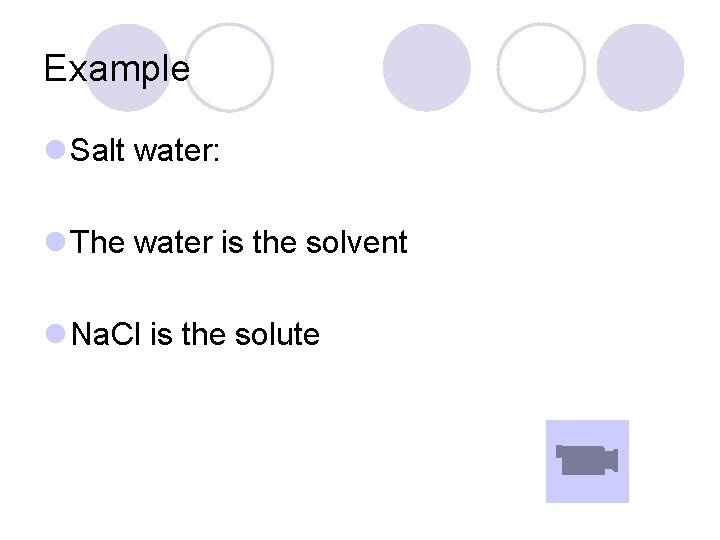The height and width of the screenshot is (540, 720).
Task: Click "is the" in the NaCl line
Action: click(x=188, y=335)
